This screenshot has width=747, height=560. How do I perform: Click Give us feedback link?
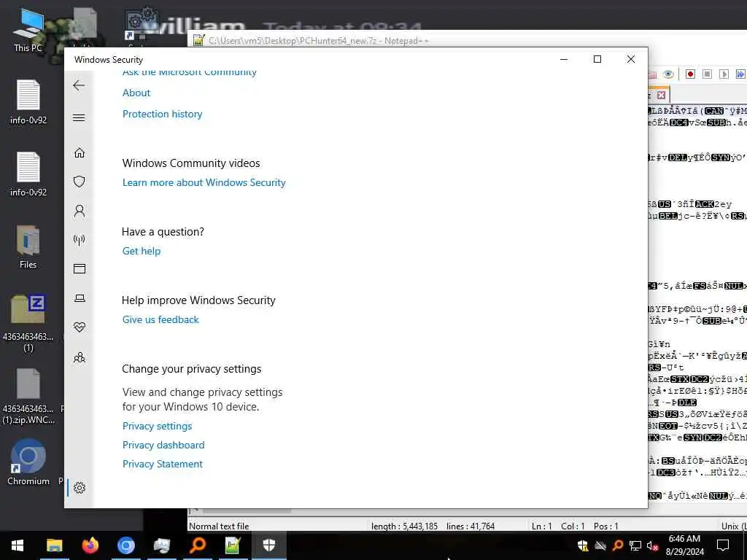[160, 319]
